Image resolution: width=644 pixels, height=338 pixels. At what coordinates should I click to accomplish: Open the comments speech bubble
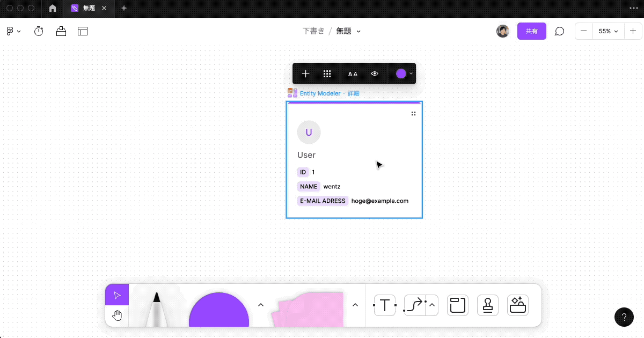[559, 31]
